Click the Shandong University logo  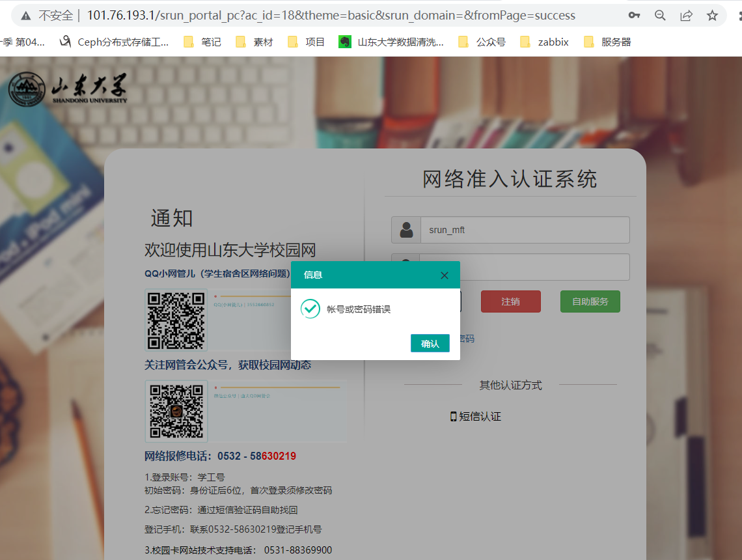pyautogui.click(x=68, y=89)
